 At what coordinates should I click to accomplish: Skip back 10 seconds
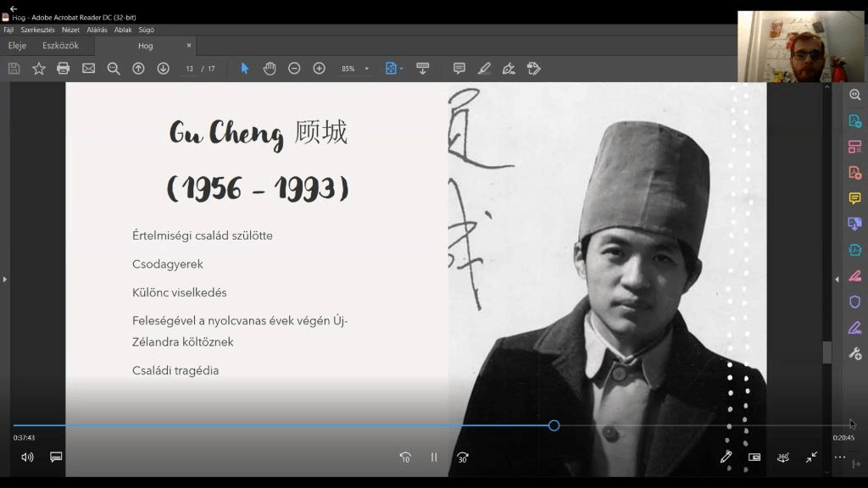click(x=405, y=457)
